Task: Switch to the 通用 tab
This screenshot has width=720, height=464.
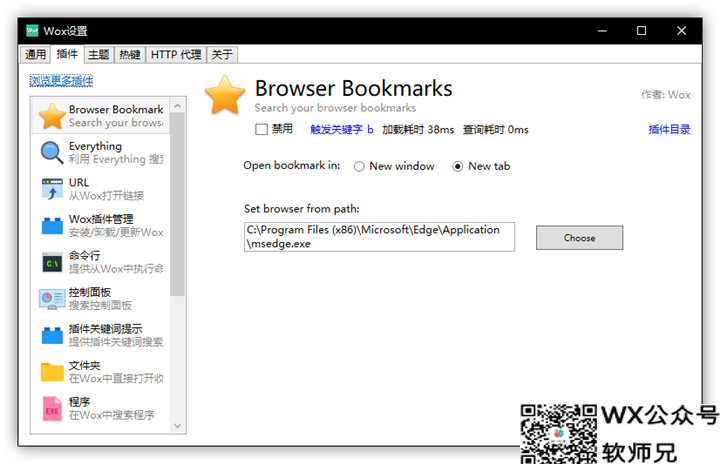Action: tap(35, 55)
